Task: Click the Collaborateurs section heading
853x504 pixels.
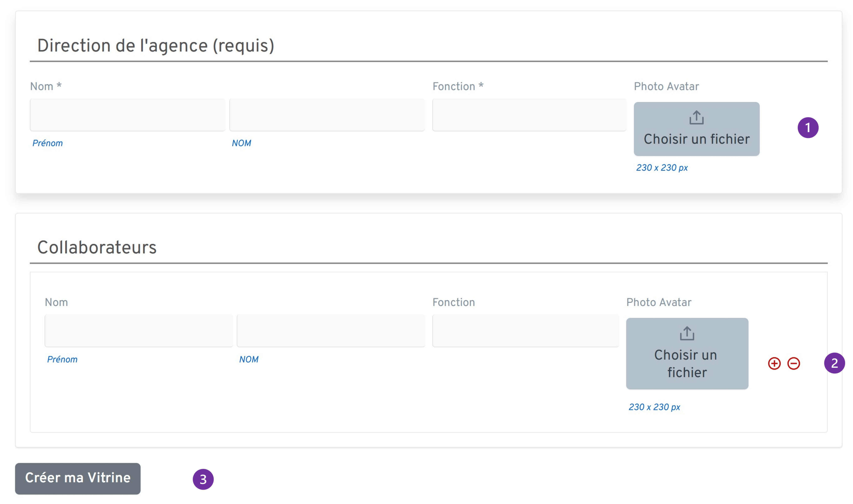Action: 97,247
